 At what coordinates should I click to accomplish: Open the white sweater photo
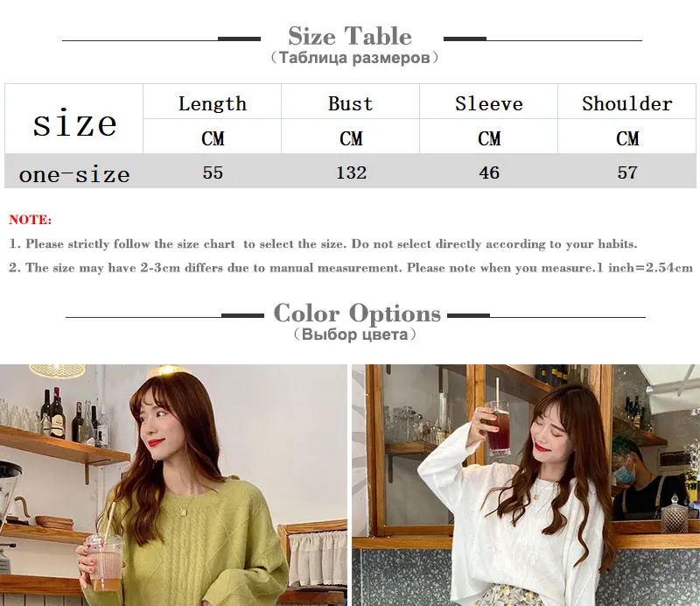(x=526, y=485)
